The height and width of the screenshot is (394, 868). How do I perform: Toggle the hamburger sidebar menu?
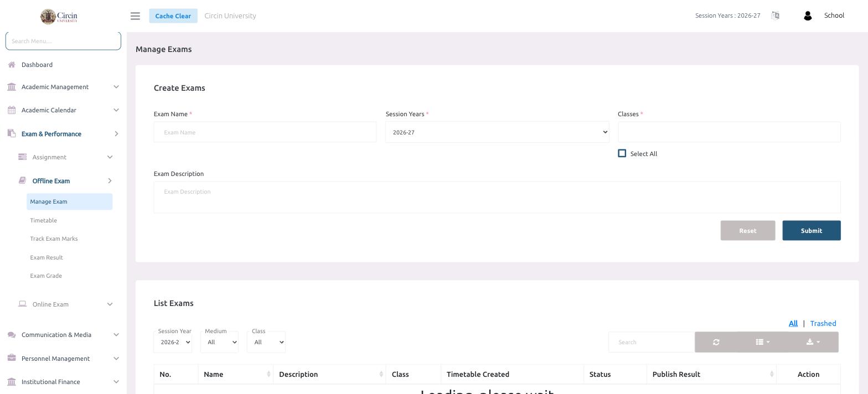(135, 16)
